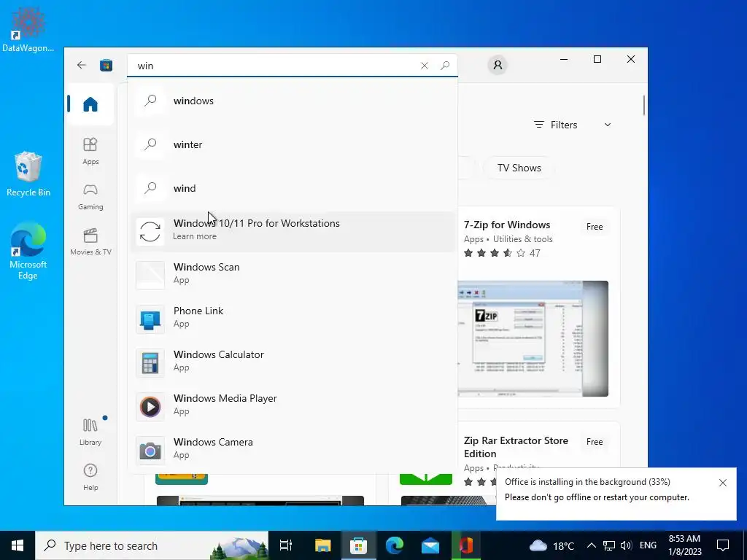
Task: Open Windows 10/11 Pro for Workstations result
Action: [293, 231]
